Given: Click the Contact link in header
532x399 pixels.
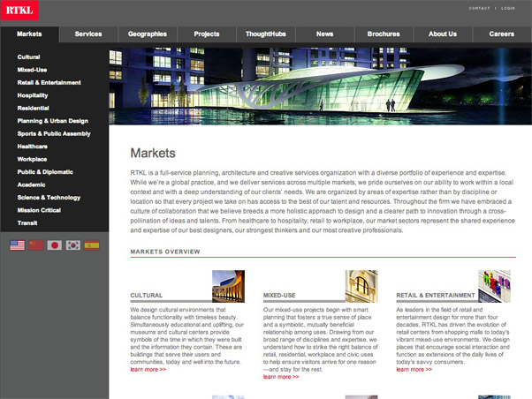Looking at the screenshot, I should click(479, 8).
